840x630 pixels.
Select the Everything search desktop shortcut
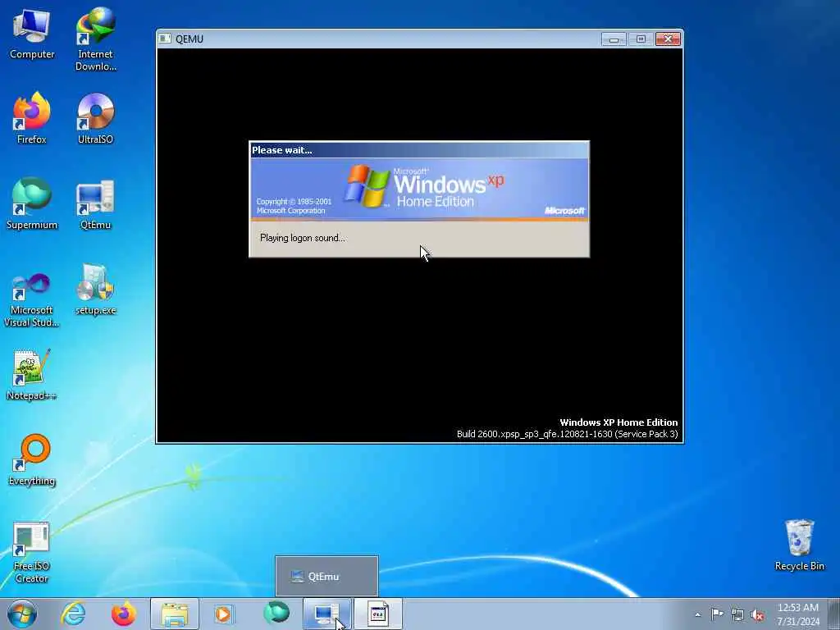[x=32, y=459]
